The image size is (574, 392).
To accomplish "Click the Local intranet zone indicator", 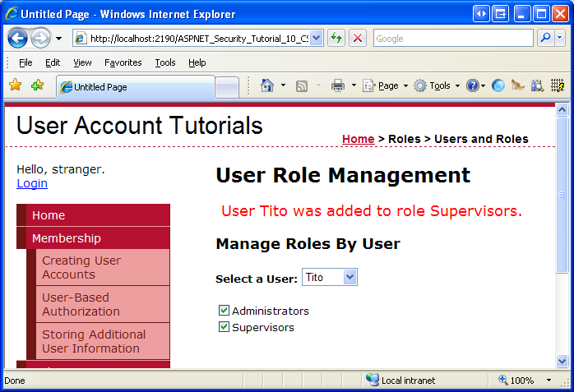I will [x=400, y=380].
